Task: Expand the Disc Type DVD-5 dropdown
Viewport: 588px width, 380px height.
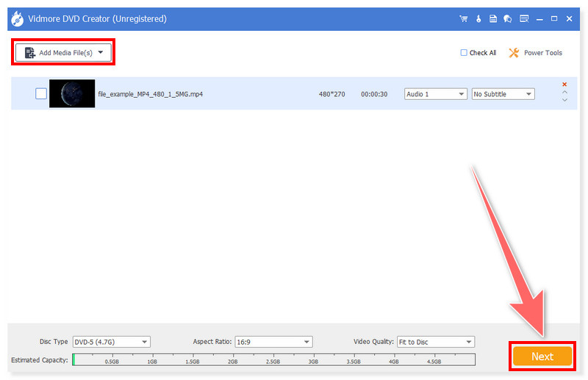Action: tap(110, 342)
